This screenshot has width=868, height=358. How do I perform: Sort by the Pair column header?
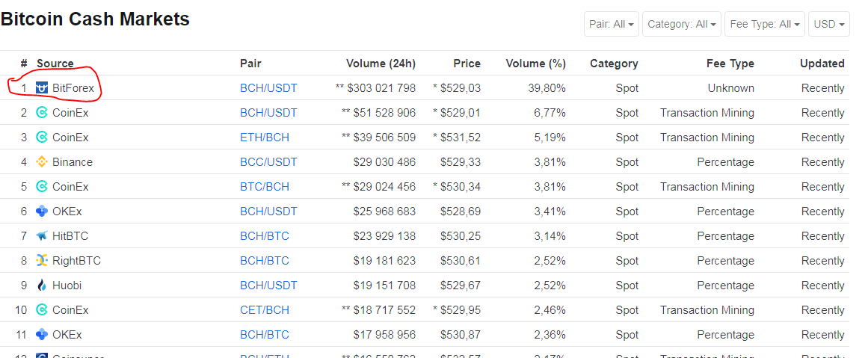pyautogui.click(x=250, y=64)
